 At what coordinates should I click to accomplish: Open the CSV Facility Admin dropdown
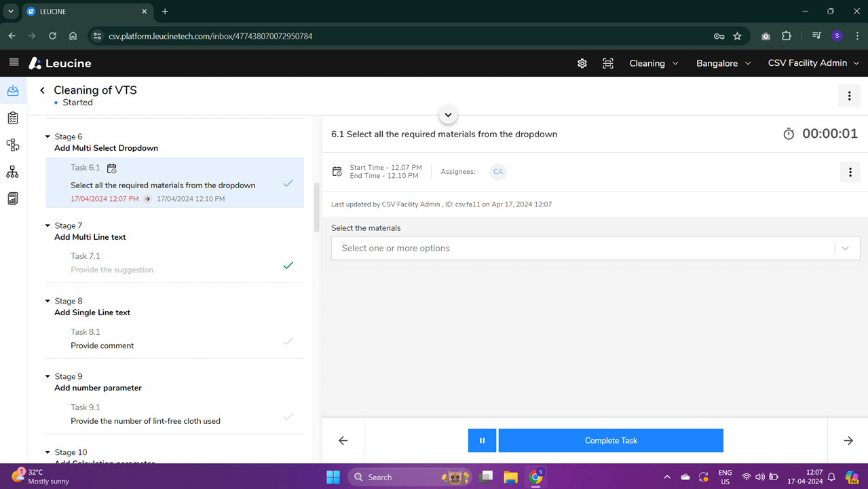pos(813,63)
